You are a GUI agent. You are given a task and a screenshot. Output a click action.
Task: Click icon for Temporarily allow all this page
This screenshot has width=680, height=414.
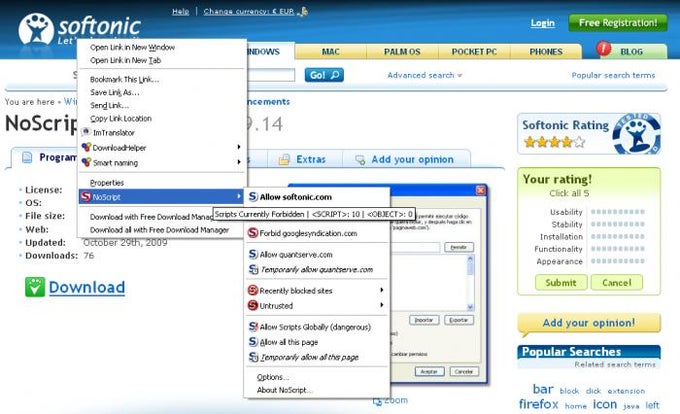[x=253, y=357]
